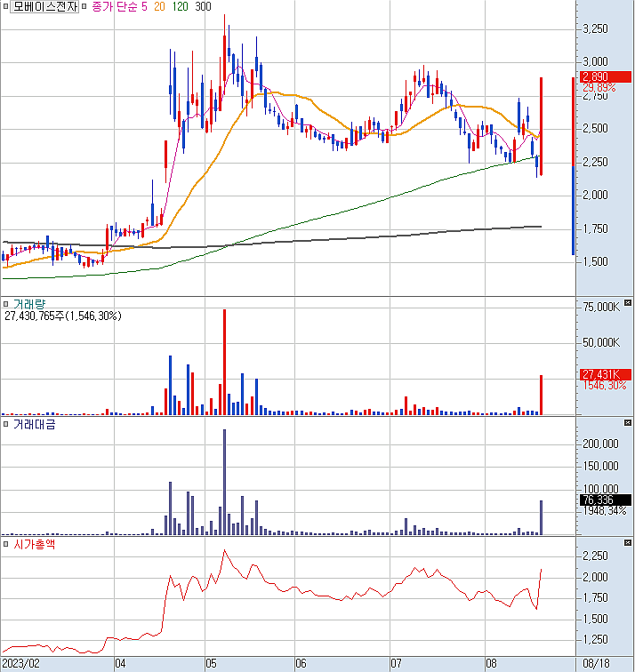Image resolution: width=635 pixels, height=672 pixels.
Task: Click the 07 month marker on date axis
Action: (396, 664)
